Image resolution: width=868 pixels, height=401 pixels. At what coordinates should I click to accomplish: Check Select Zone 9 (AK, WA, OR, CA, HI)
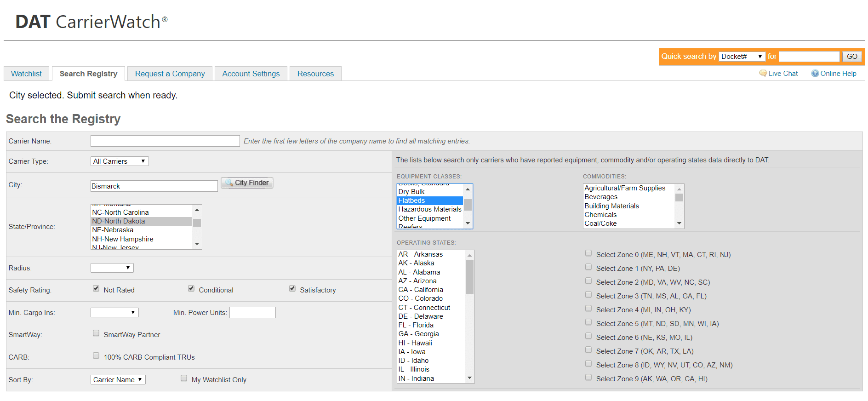pyautogui.click(x=588, y=377)
